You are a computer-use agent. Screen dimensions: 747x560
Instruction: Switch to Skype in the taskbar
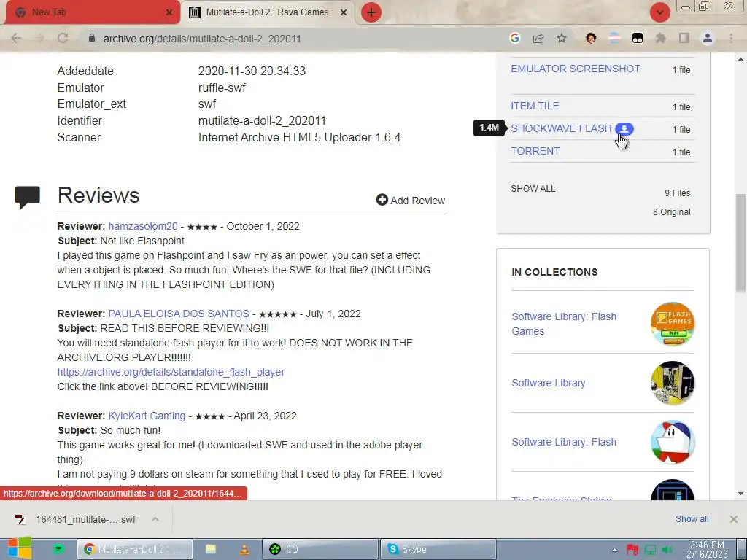click(438, 549)
